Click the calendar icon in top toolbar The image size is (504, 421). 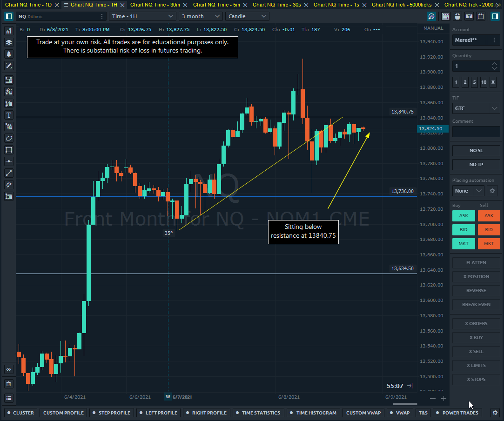(481, 16)
